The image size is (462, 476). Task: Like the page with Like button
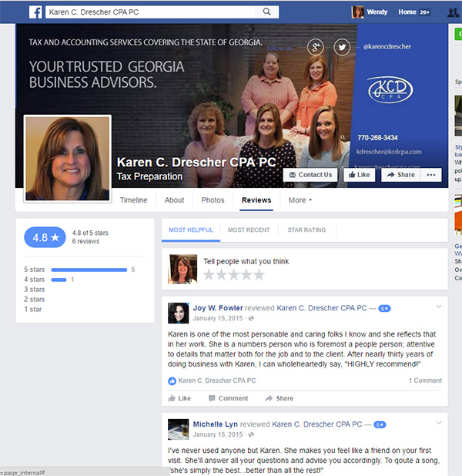[360, 175]
